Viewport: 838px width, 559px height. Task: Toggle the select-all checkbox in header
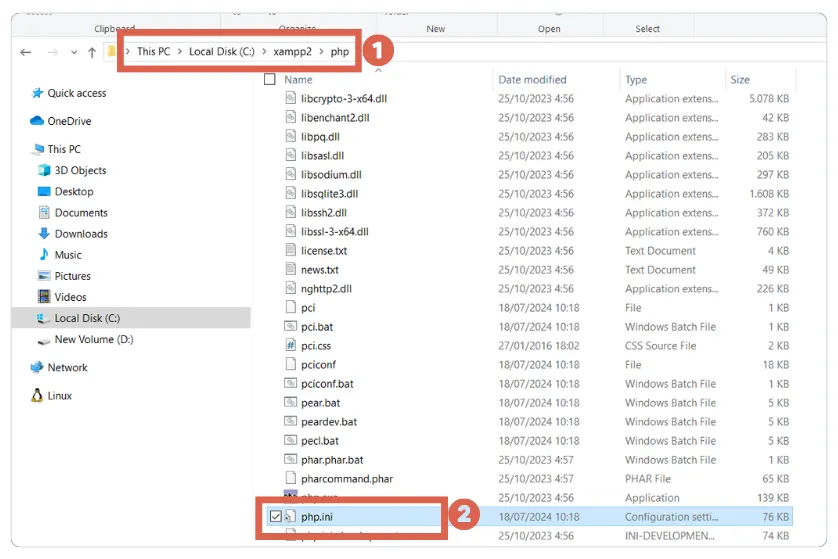point(270,79)
